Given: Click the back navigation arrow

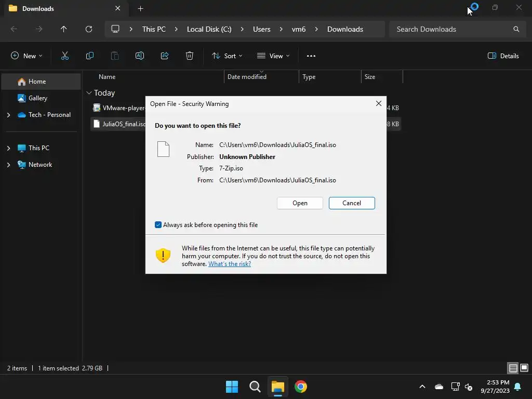Looking at the screenshot, I should (14, 29).
